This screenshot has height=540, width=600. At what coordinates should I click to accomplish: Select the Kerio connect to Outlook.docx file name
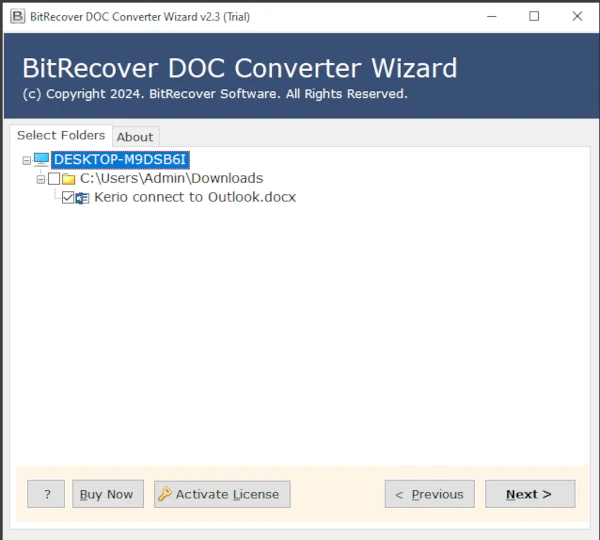(x=195, y=197)
